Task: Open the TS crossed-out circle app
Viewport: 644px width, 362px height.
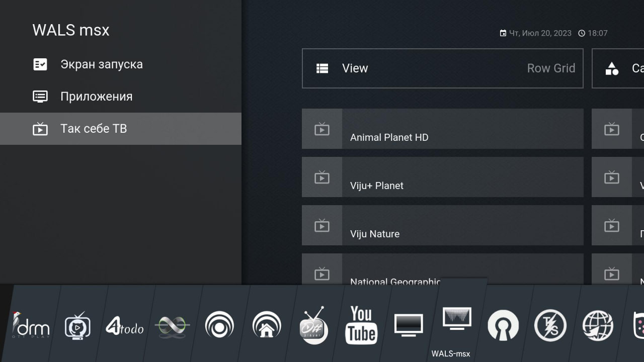Action: pyautogui.click(x=550, y=325)
